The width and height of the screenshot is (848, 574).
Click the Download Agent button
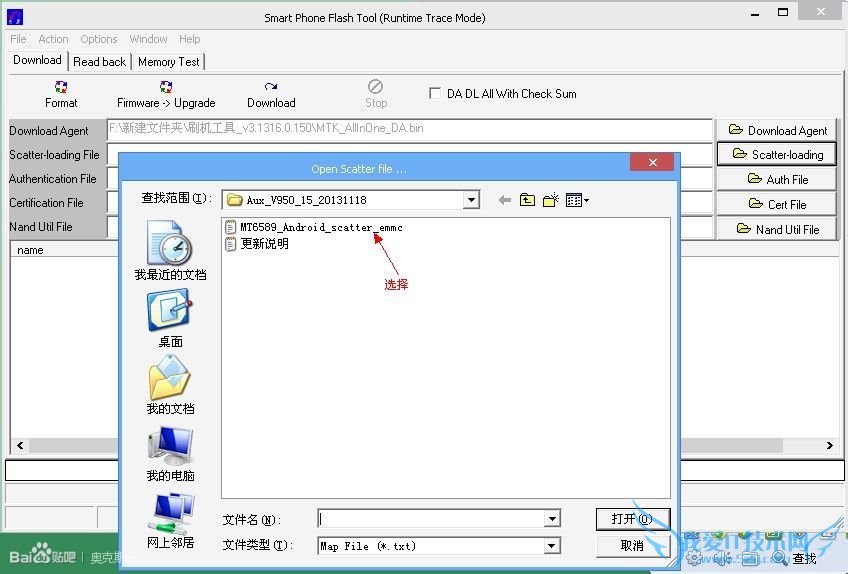(x=777, y=130)
